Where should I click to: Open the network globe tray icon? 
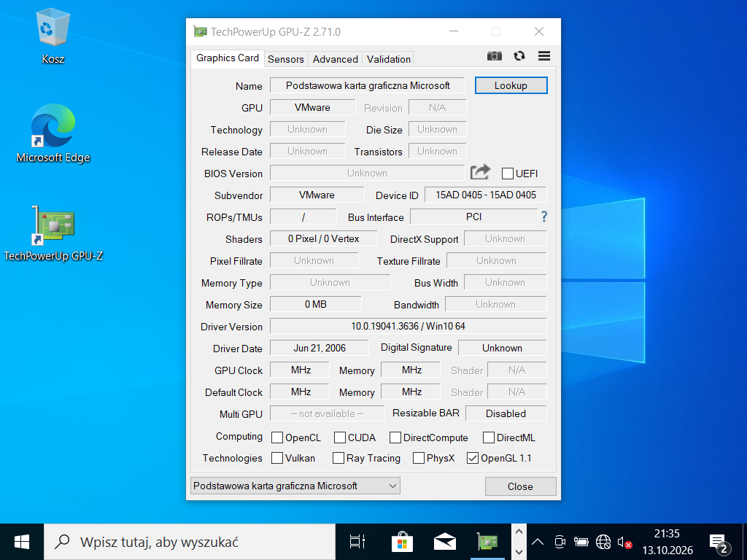[x=603, y=542]
